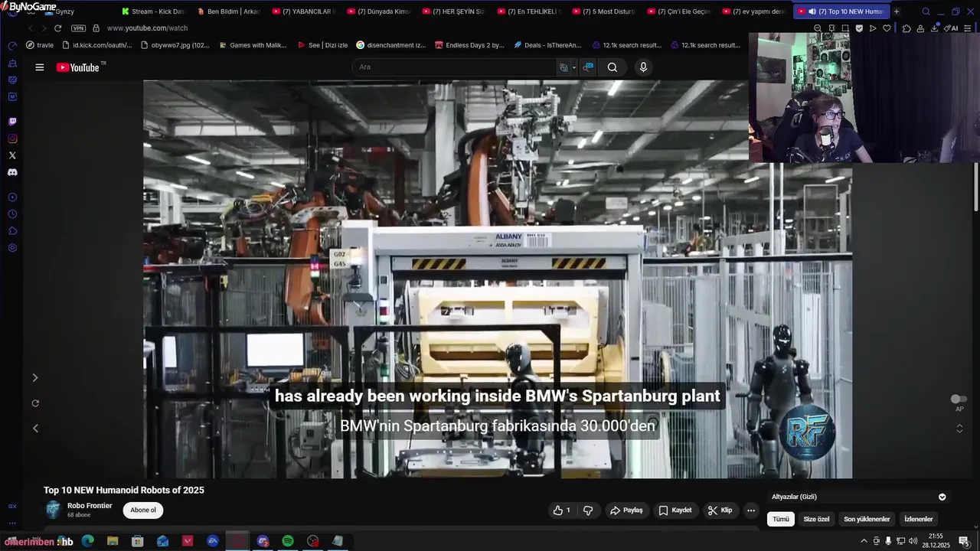980x551 pixels.
Task: Switch to the 'Stream - Kick Dashboard' tab
Action: click(x=153, y=11)
